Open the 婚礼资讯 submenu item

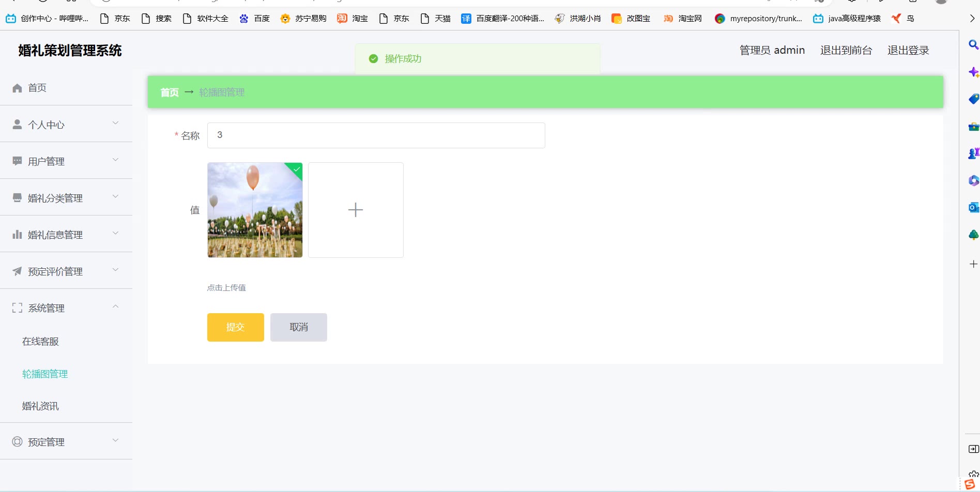coord(40,406)
